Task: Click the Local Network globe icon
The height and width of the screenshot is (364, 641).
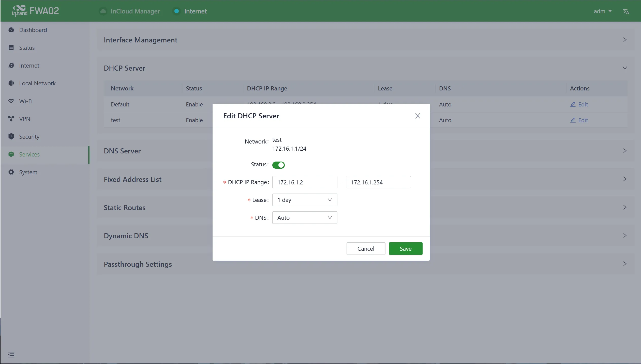Action: tap(11, 83)
